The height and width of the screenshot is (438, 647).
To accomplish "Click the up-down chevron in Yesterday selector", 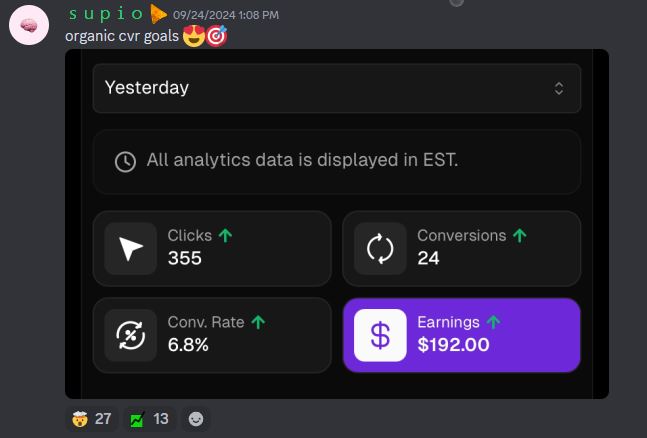I will [x=559, y=88].
